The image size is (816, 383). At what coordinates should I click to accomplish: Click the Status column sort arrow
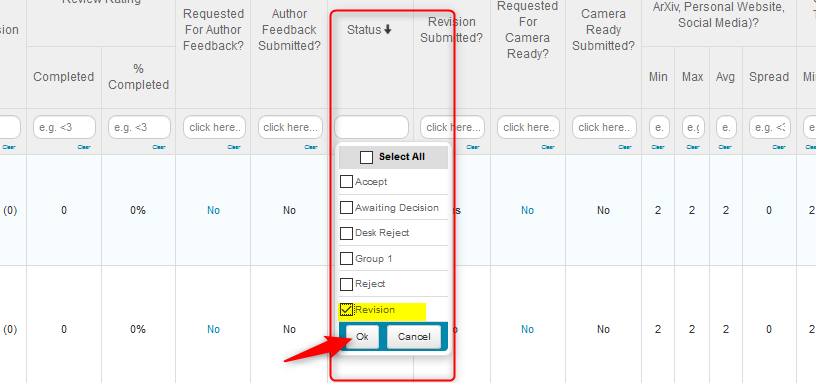[387, 30]
